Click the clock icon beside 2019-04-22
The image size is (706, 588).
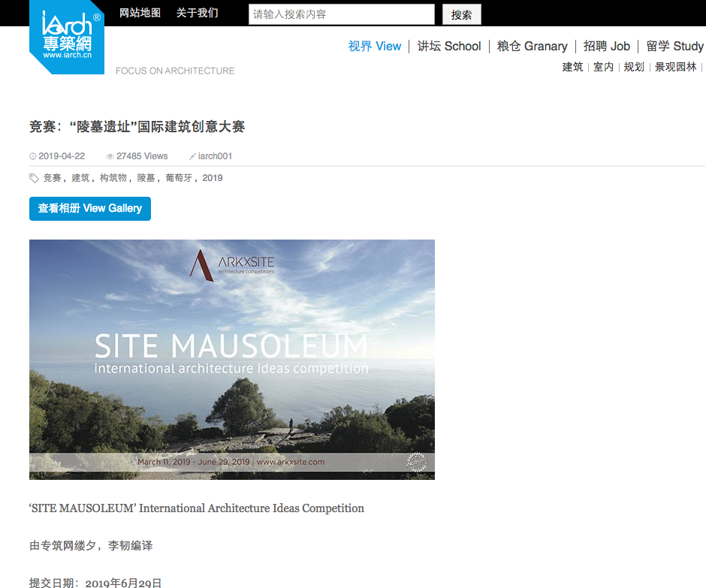(x=32, y=156)
